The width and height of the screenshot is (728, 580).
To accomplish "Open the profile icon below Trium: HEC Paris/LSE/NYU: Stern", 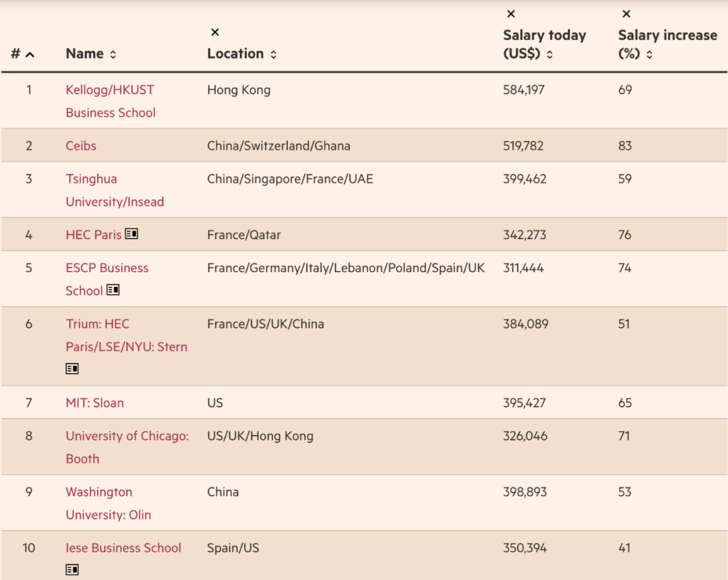I will (x=72, y=369).
